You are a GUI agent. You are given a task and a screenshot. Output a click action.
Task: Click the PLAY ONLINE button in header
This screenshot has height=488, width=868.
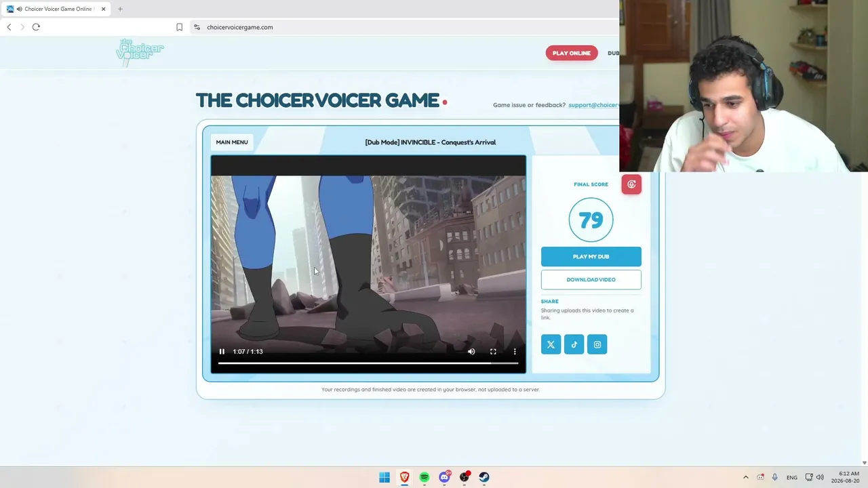pos(571,53)
